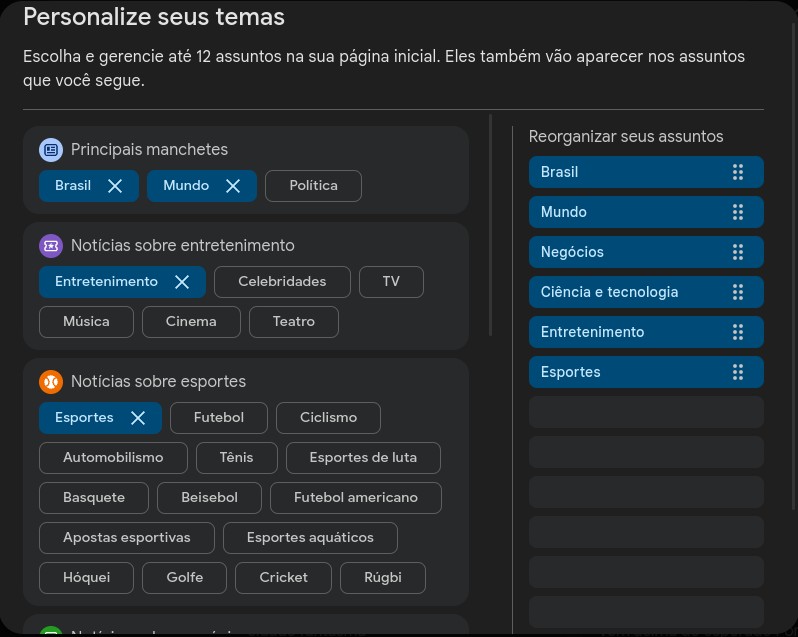Click the drag handle beside Negócios
This screenshot has height=637, width=798.
pyautogui.click(x=738, y=252)
